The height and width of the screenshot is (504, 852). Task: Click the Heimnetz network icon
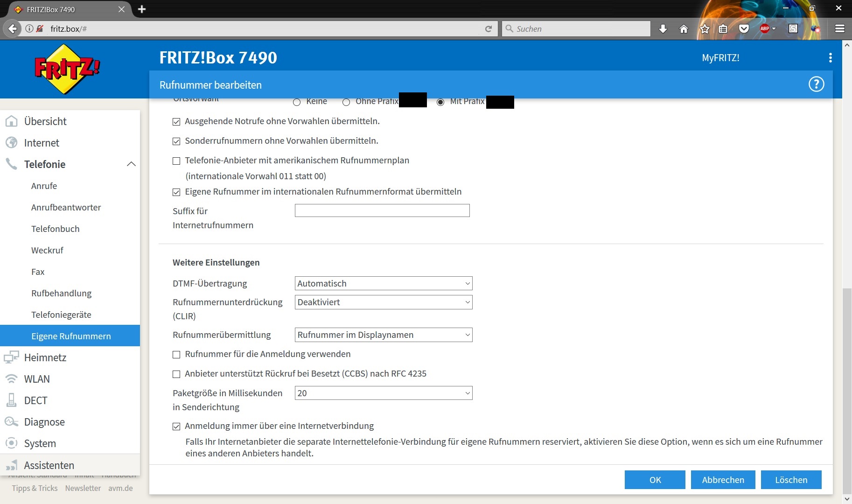click(11, 357)
